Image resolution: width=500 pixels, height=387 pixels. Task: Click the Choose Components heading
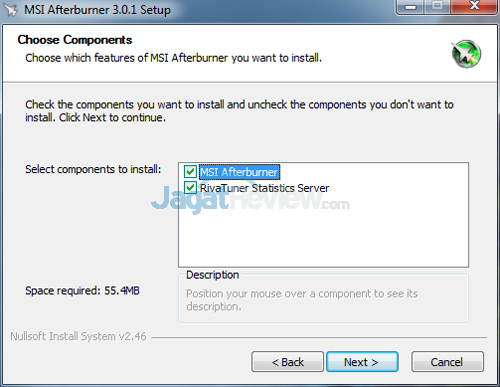75,40
